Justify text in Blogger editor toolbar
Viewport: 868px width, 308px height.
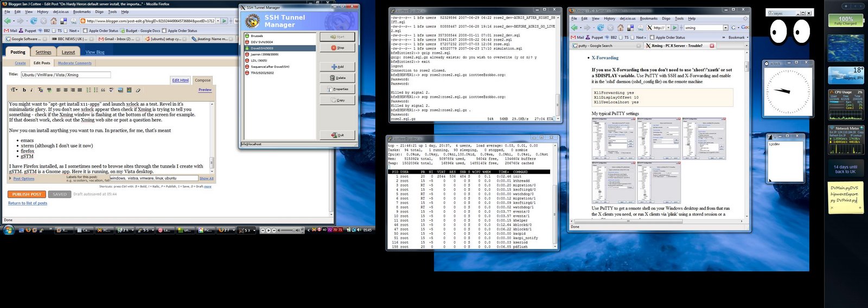point(80,90)
